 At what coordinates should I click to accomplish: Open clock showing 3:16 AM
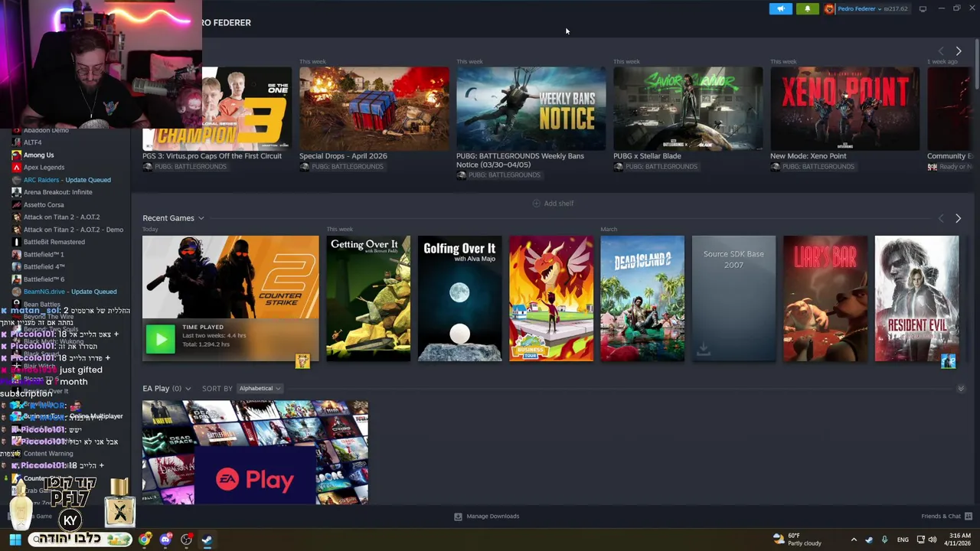[x=960, y=540]
